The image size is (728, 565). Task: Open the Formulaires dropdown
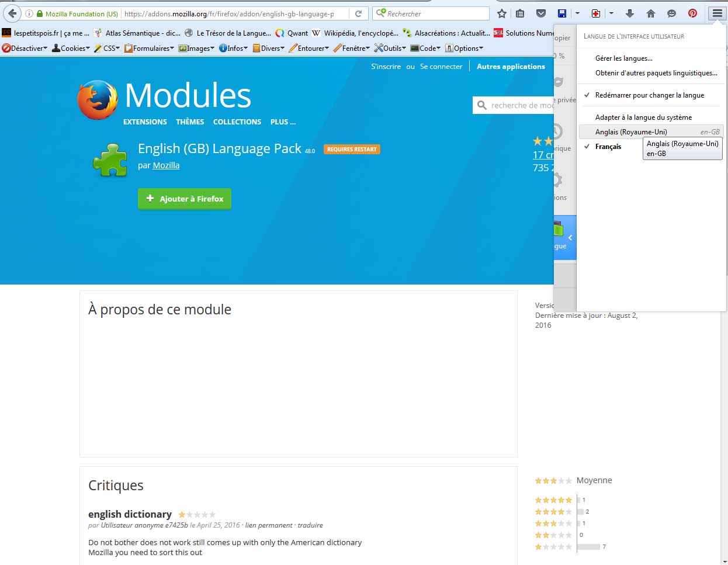click(150, 48)
